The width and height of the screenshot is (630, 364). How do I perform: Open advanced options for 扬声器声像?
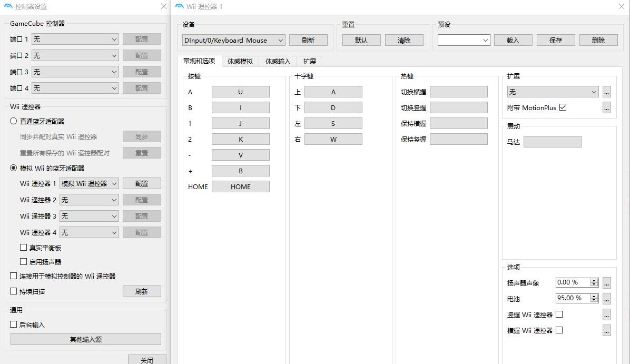click(606, 282)
